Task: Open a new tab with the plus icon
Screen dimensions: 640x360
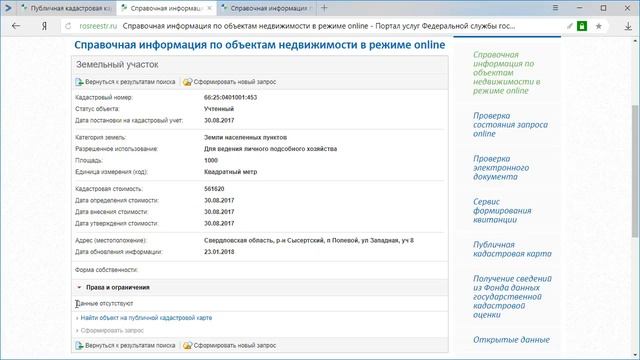Action: (324, 8)
